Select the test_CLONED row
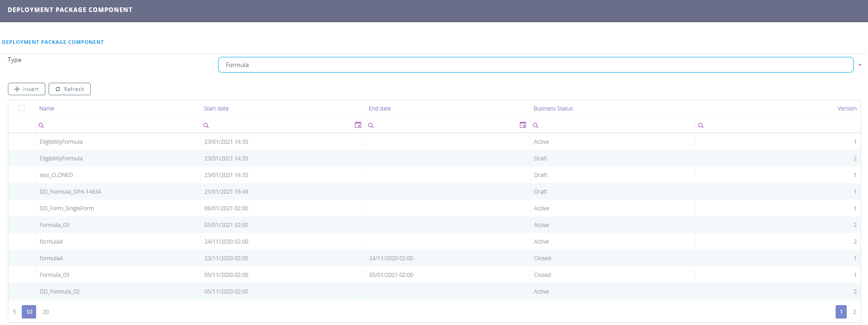 coord(56,175)
